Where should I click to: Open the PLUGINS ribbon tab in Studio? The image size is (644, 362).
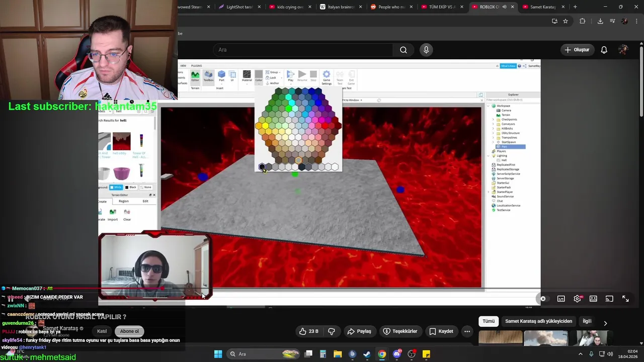click(196, 66)
